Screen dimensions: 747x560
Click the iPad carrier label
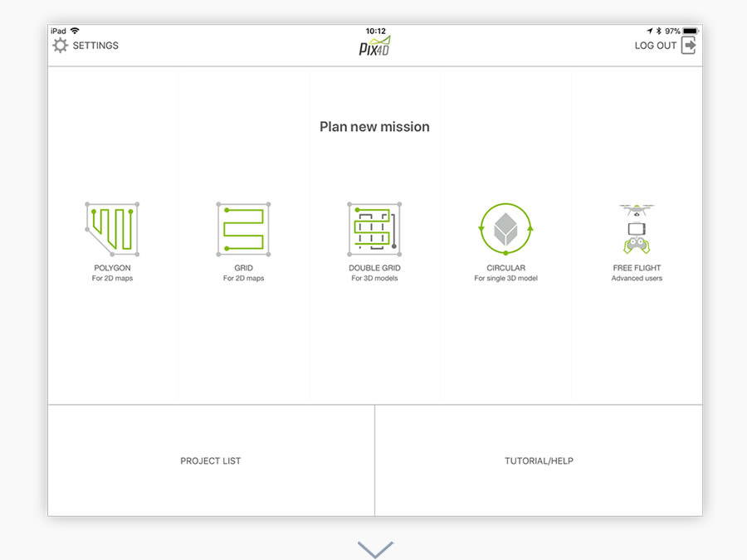pyautogui.click(x=59, y=31)
